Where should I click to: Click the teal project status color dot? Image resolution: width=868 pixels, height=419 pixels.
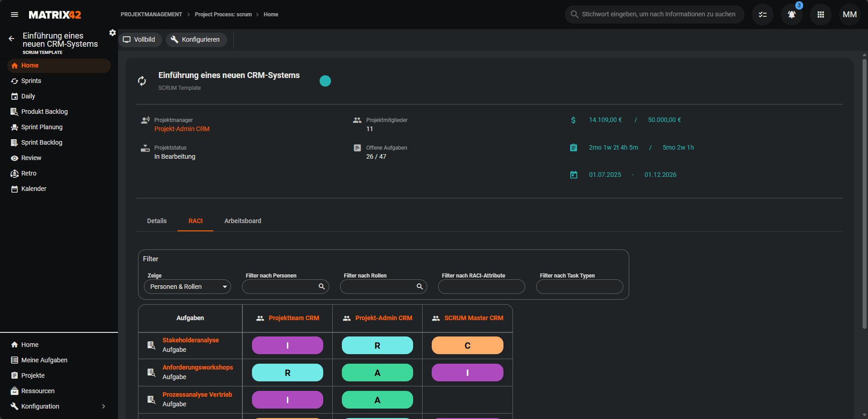325,81
